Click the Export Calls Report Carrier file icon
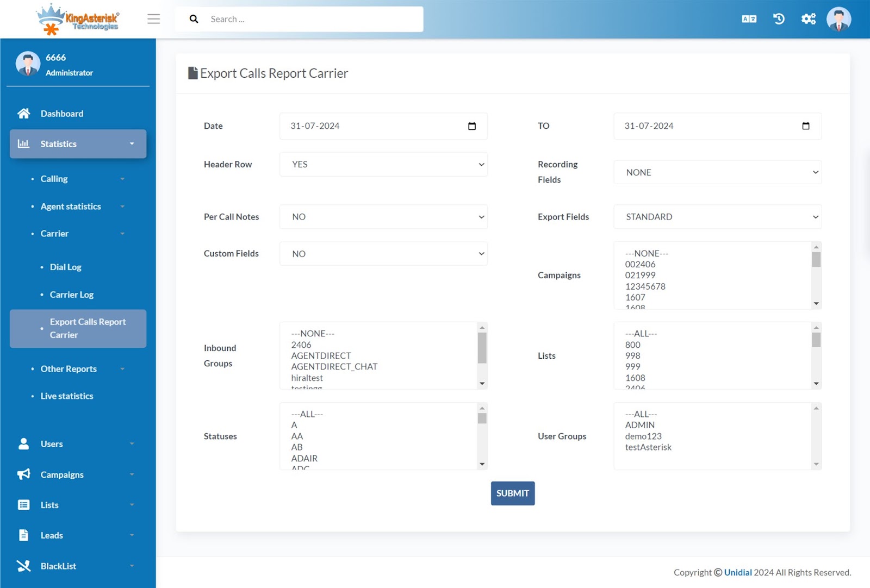This screenshot has width=870, height=588. pos(192,73)
